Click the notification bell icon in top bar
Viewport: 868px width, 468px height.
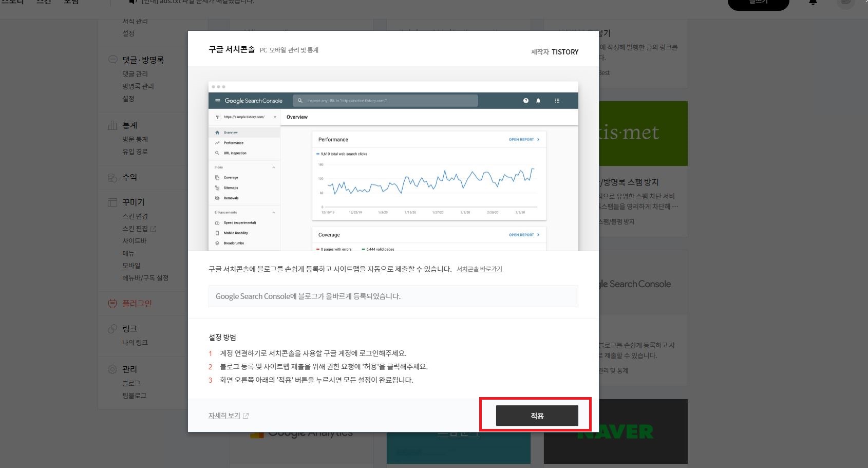click(813, 3)
